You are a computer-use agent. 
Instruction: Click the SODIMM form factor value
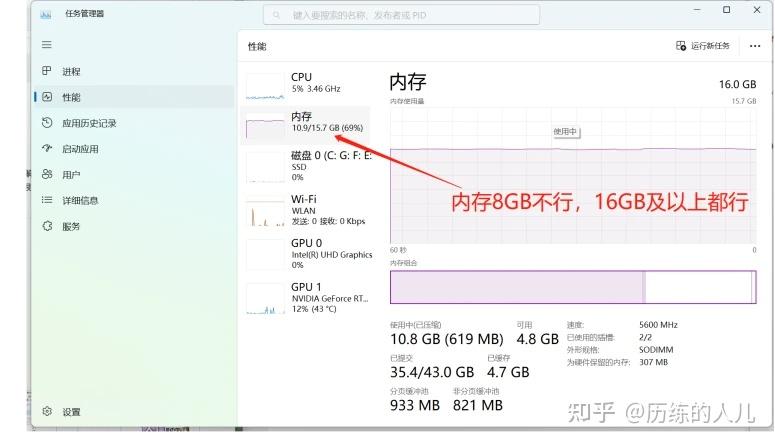(656, 350)
